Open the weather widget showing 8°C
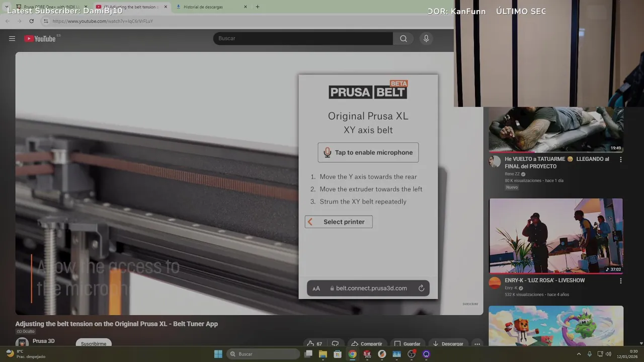 (x=25, y=354)
